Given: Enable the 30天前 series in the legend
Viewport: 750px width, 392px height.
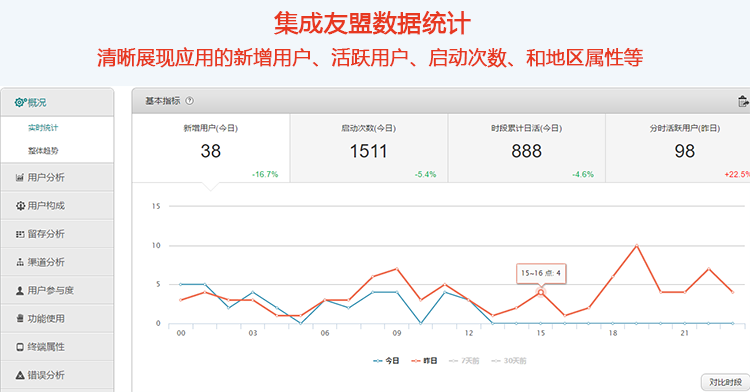Looking at the screenshot, I should click(x=509, y=360).
